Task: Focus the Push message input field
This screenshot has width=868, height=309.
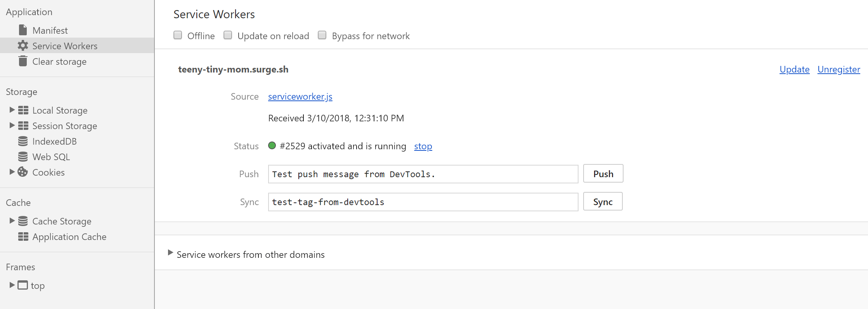Action: 423,174
